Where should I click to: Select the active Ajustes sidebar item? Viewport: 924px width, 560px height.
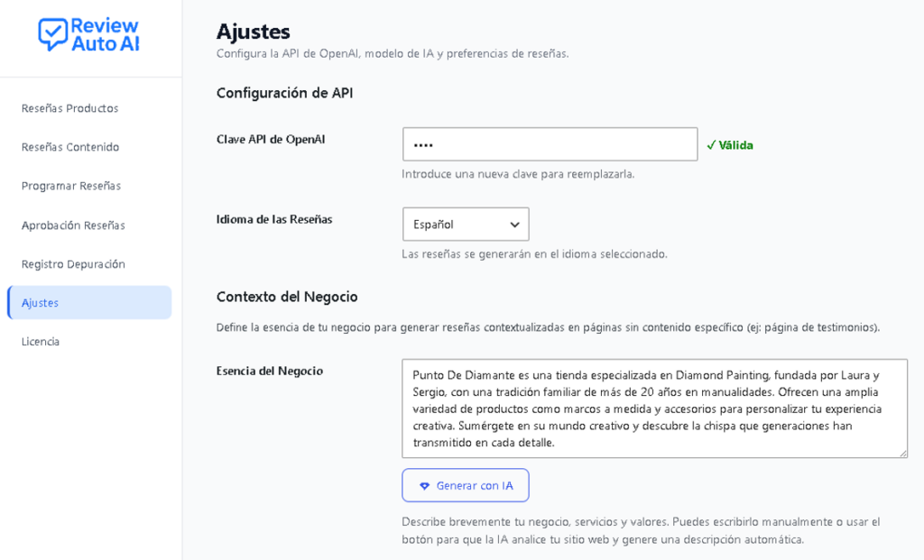point(89,303)
